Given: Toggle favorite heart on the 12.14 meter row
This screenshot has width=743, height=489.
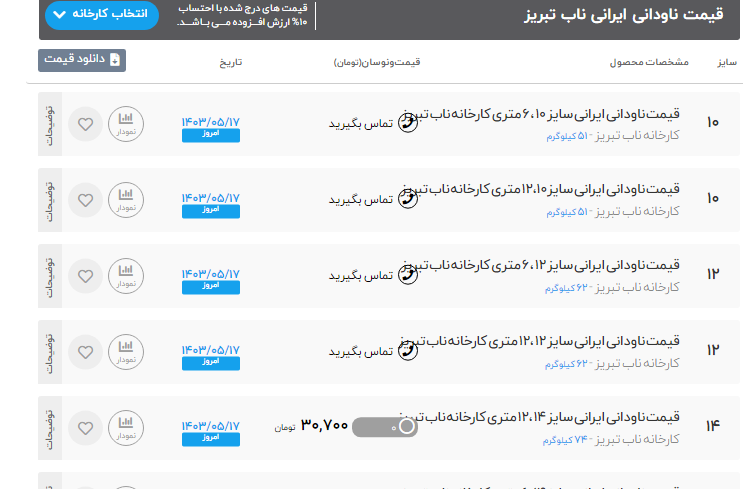Looking at the screenshot, I should point(86,427).
